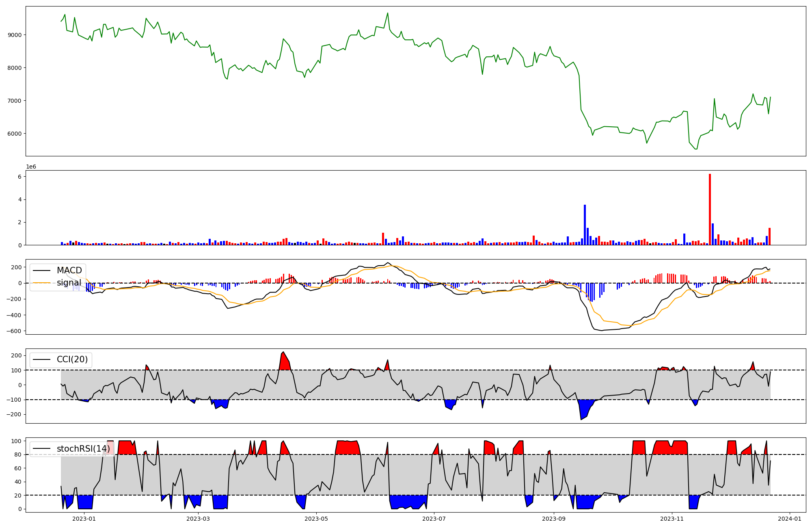
Task: Click the 9000 price axis tick label
Action: 15,35
